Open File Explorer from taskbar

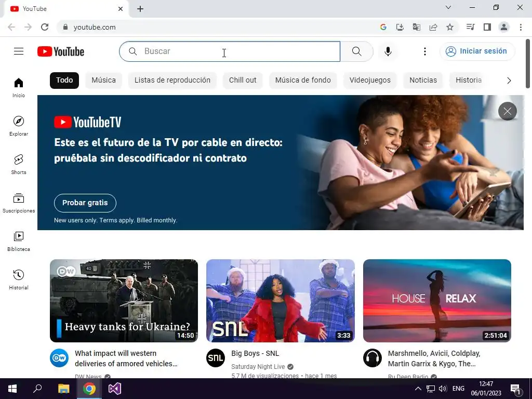(63, 389)
